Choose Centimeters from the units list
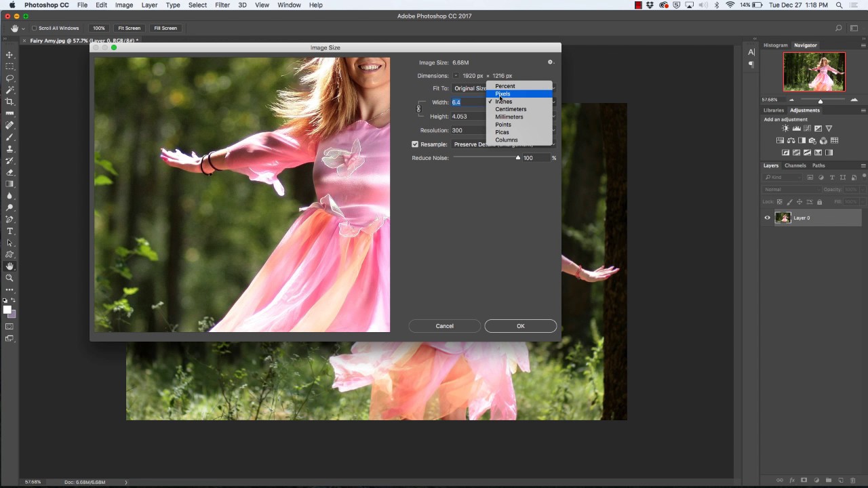Viewport: 868px width, 488px height. click(511, 109)
